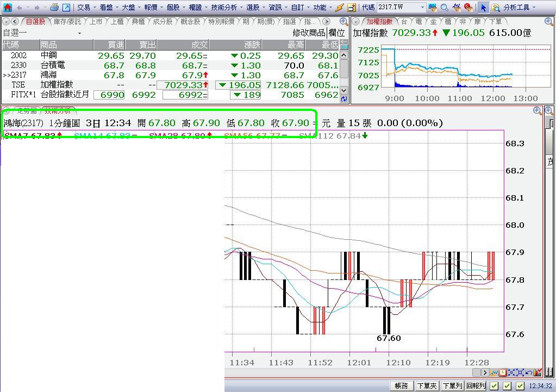The width and height of the screenshot is (556, 392).
Task: Navigate back with the left arrow icon
Action: pos(19,8)
